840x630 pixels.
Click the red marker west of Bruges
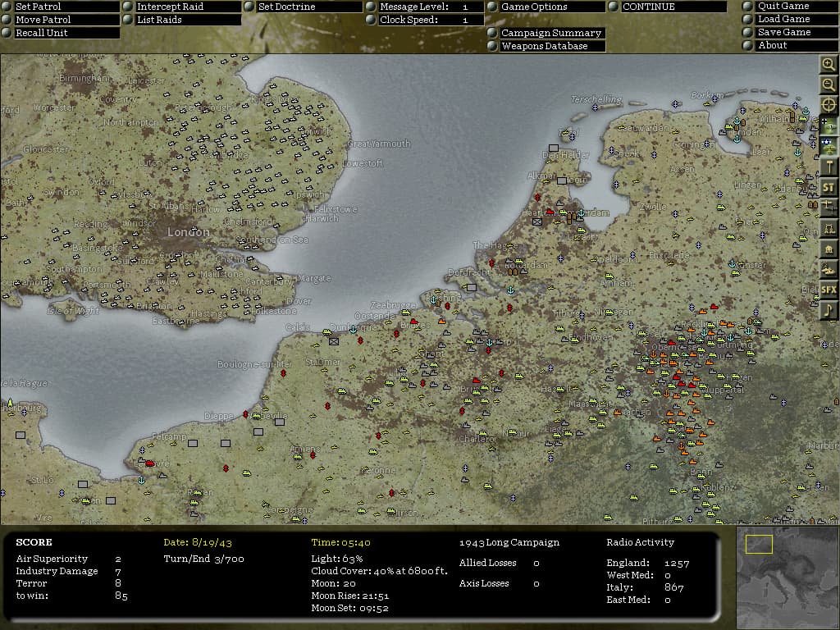396,333
